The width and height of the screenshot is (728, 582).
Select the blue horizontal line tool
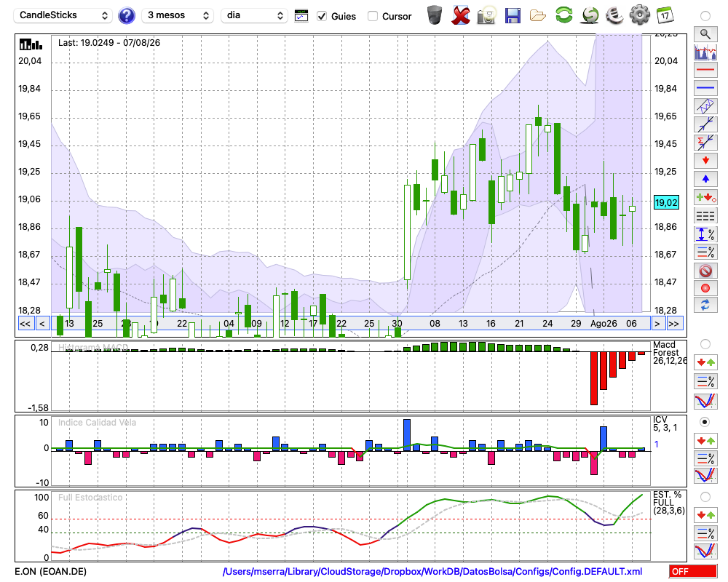[x=705, y=88]
